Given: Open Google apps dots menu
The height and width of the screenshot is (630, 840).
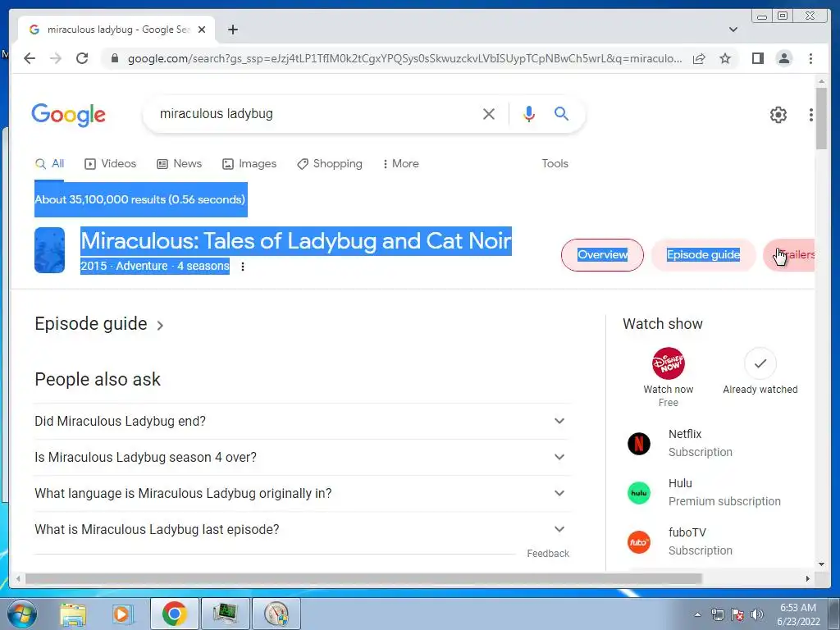Looking at the screenshot, I should coord(811,115).
